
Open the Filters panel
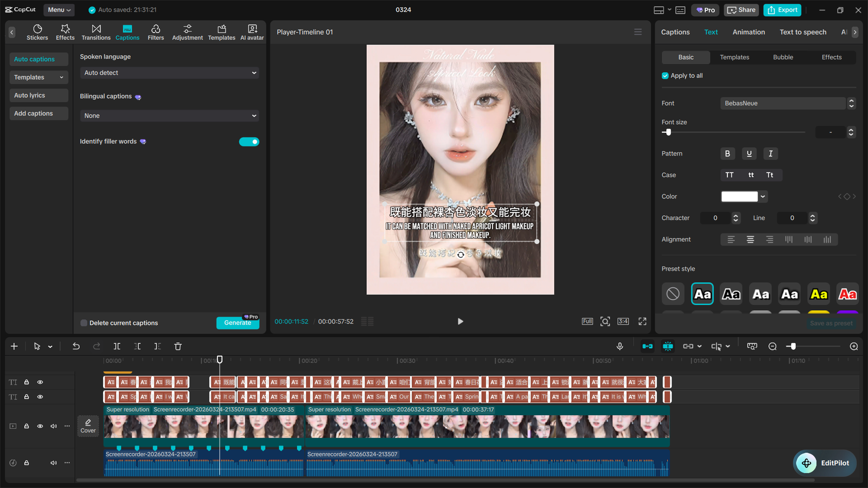(x=156, y=32)
